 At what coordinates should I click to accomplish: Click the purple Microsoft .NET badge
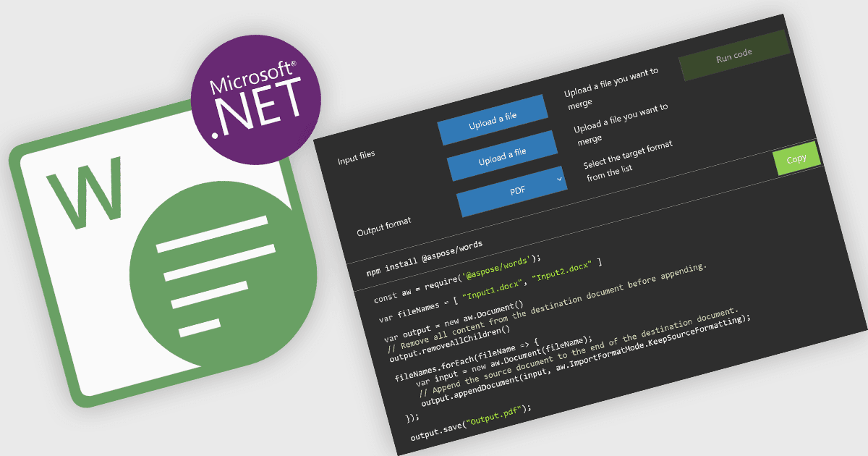click(256, 101)
